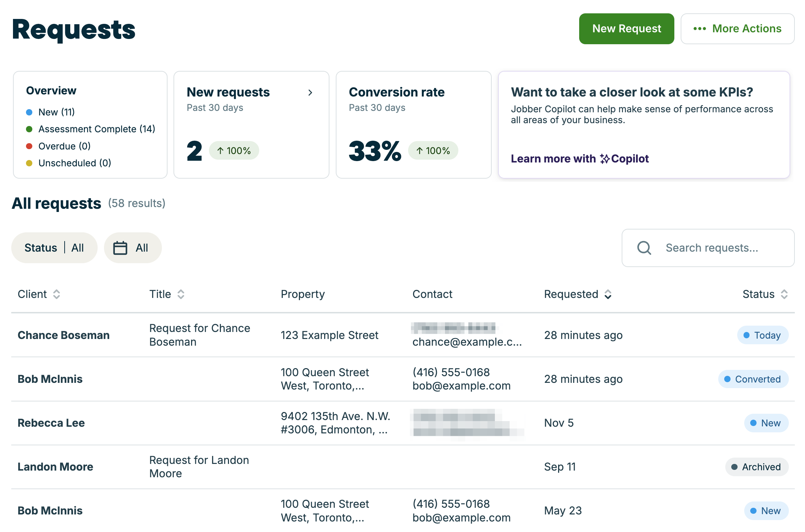
Task: Click the magnifying glass search icon
Action: point(644,248)
